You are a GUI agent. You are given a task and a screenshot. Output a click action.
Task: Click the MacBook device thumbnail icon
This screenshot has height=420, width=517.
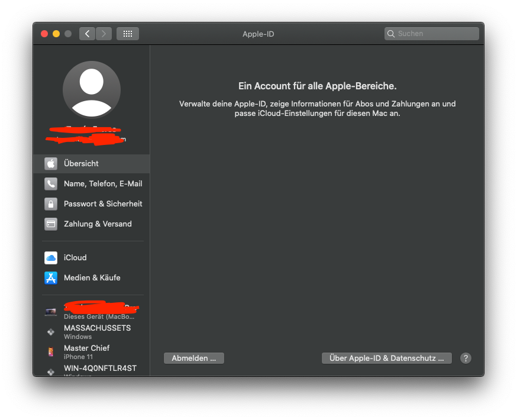pyautogui.click(x=50, y=311)
